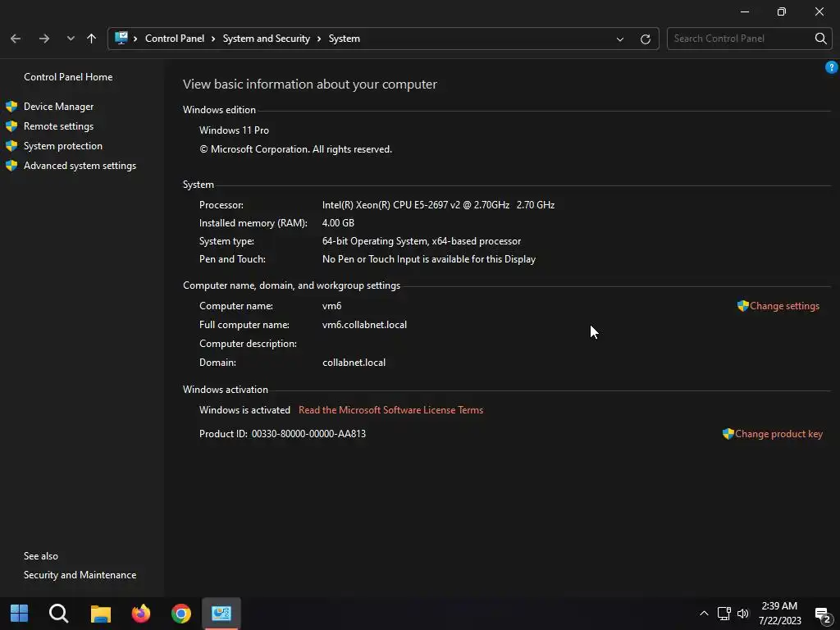Open taskbar Search
Image resolution: width=840 pixels, height=630 pixels.
(x=59, y=614)
